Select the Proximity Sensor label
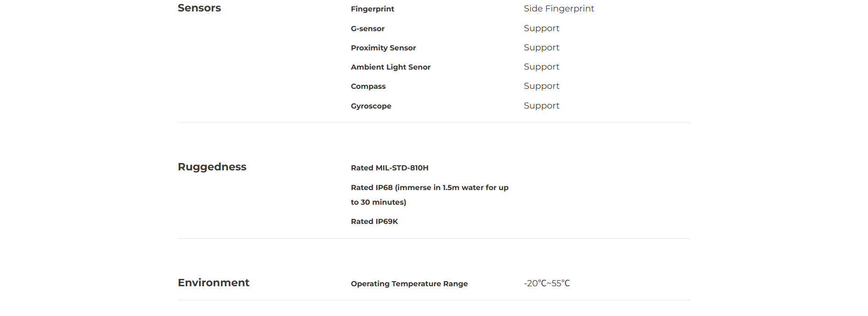 point(383,48)
